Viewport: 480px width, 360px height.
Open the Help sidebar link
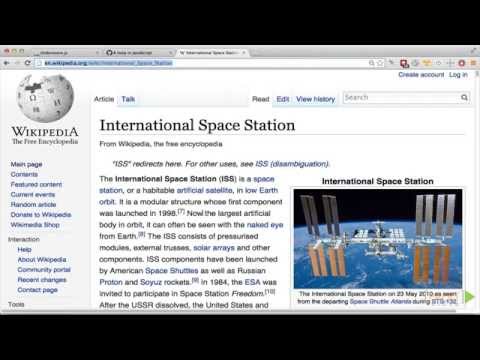(x=24, y=249)
